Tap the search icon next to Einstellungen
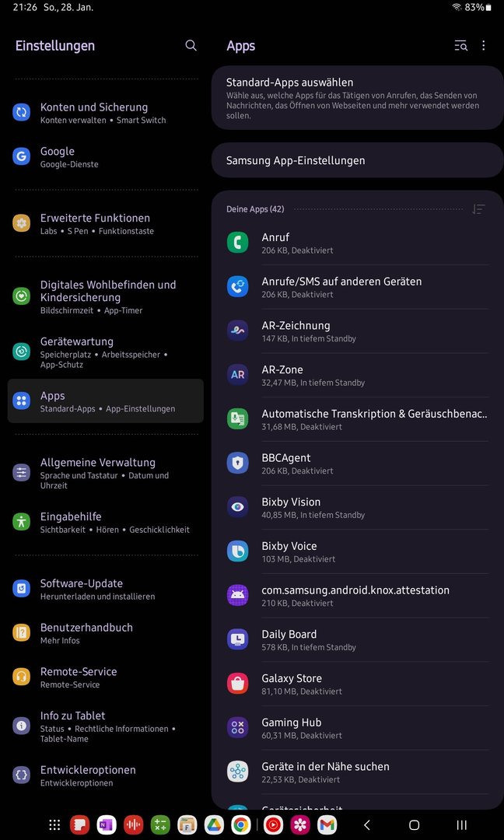Screen dimensions: 504x840 pos(191,46)
